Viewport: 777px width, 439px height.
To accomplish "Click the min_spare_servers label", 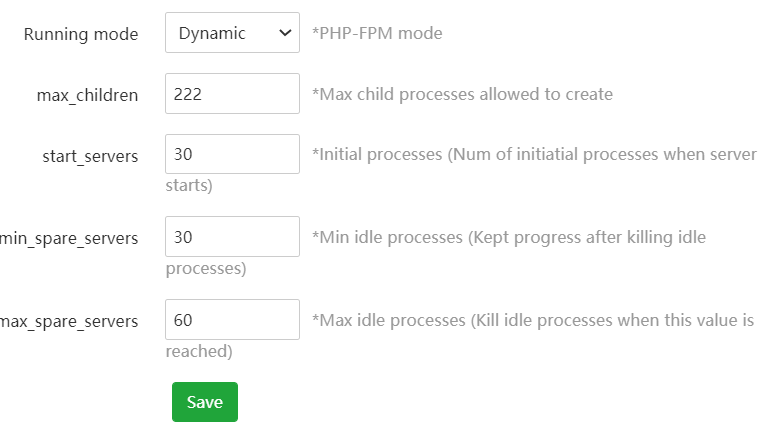I will [70, 238].
